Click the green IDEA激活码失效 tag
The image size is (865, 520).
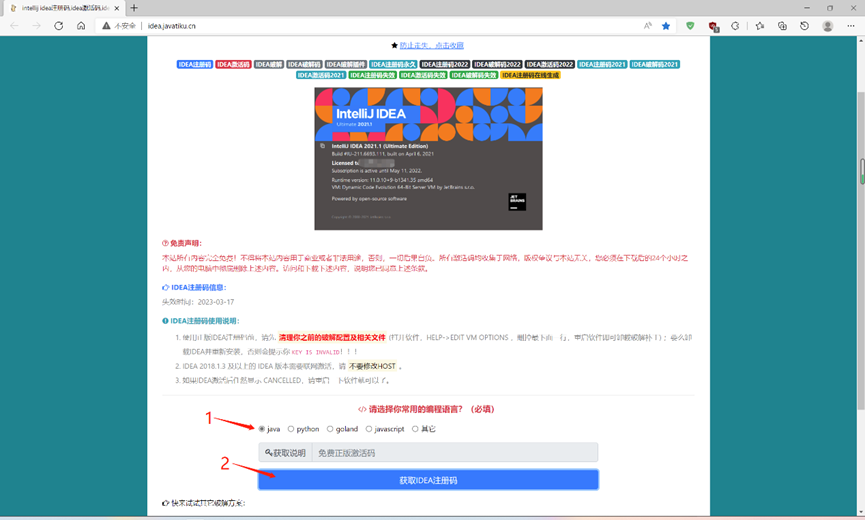tap(424, 75)
